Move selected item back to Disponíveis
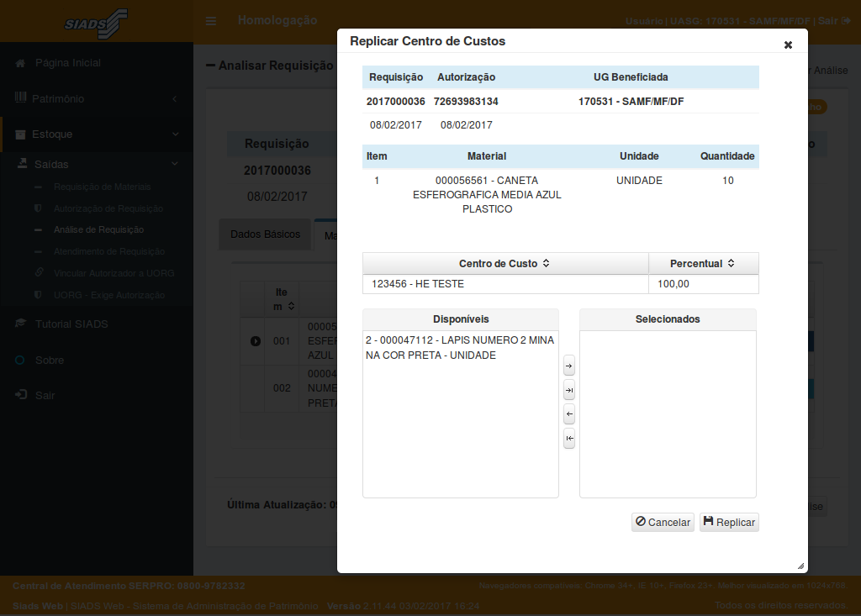This screenshot has height=616, width=861. click(x=569, y=414)
